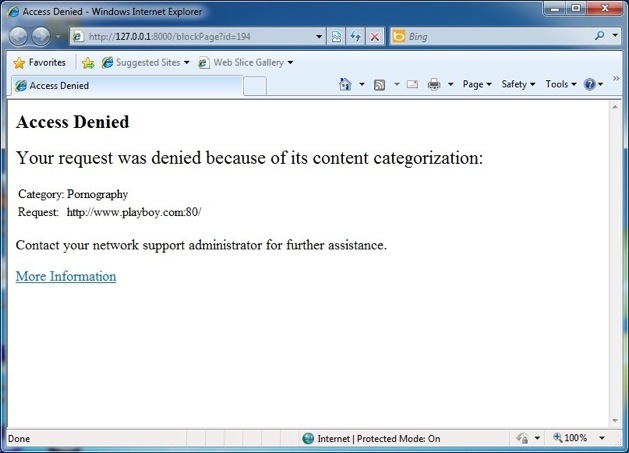The width and height of the screenshot is (629, 453).
Task: Go back with the Back arrow button
Action: 18,37
